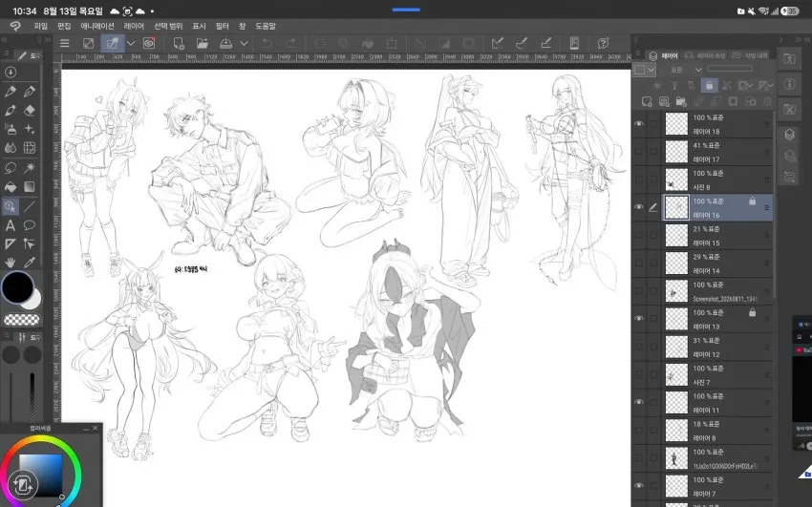812x507 pixels.
Task: Select the Lasso selection tool
Action: [10, 168]
